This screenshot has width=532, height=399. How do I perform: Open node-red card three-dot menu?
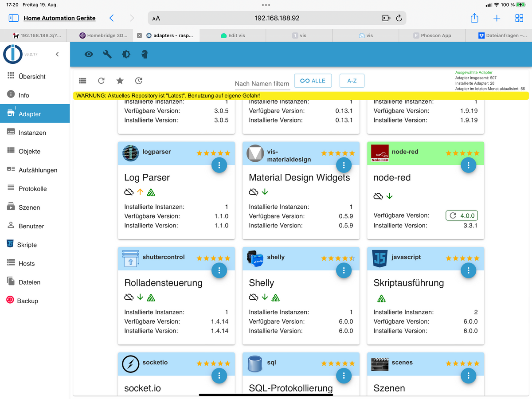tap(468, 165)
